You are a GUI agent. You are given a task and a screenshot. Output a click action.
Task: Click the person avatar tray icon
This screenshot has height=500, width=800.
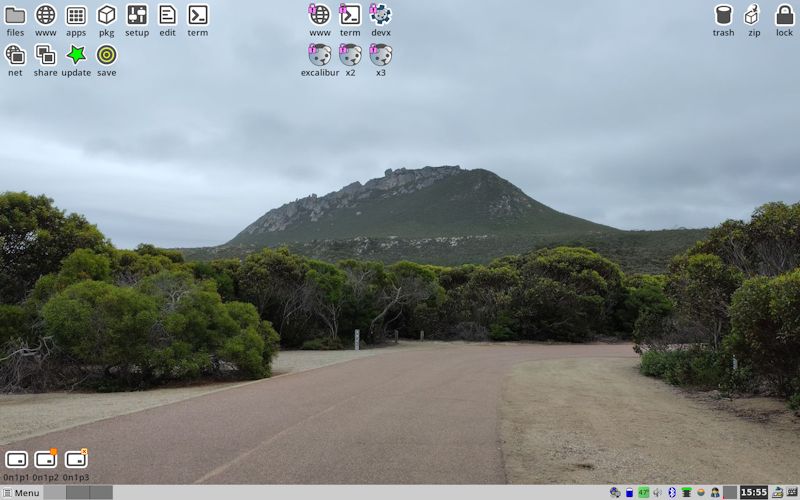[x=715, y=492]
